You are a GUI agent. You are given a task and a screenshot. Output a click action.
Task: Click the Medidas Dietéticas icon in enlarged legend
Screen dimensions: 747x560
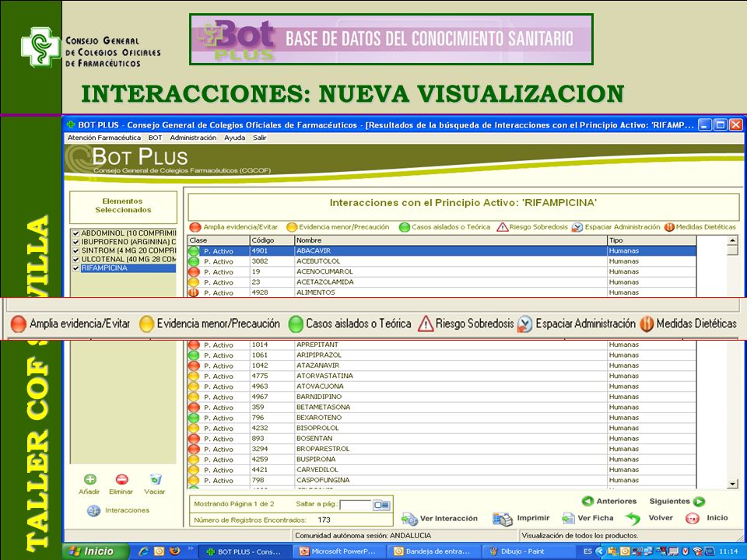click(x=647, y=324)
